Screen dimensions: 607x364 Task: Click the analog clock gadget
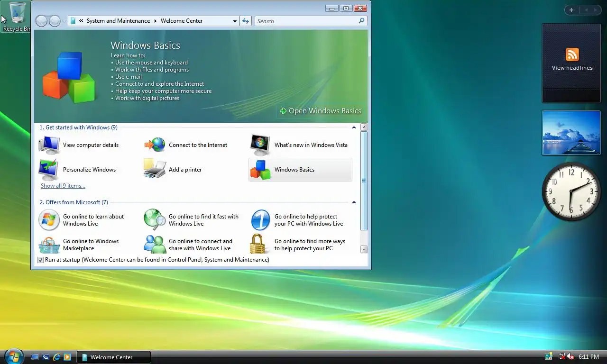pyautogui.click(x=571, y=191)
